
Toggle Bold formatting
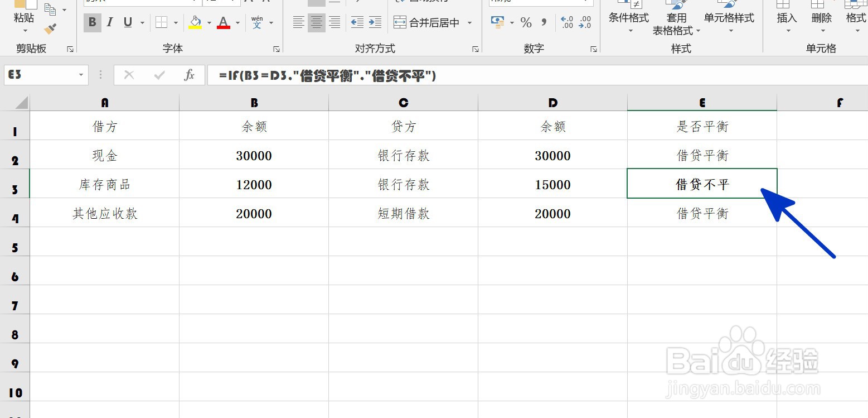click(93, 23)
